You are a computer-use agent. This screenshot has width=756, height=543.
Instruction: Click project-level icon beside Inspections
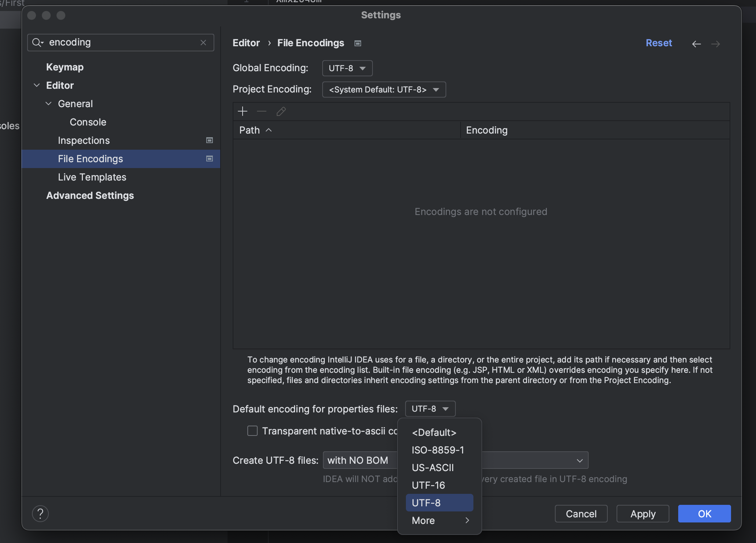[210, 140]
